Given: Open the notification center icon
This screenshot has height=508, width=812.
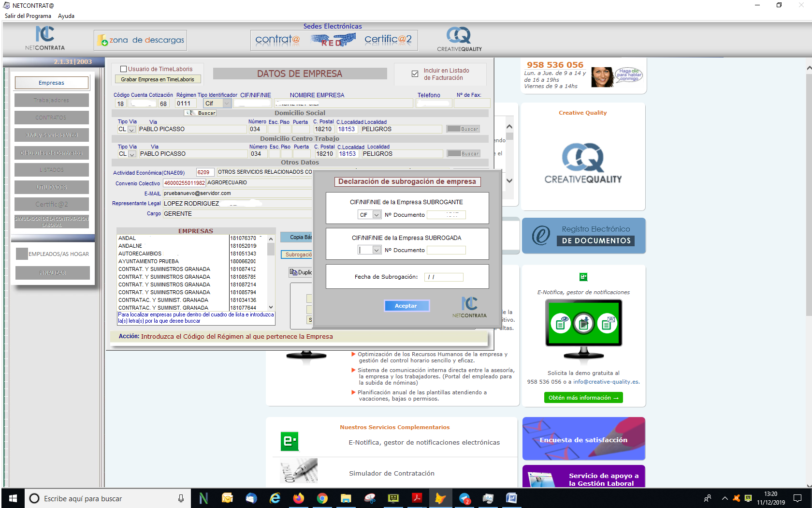Looking at the screenshot, I should (x=797, y=498).
